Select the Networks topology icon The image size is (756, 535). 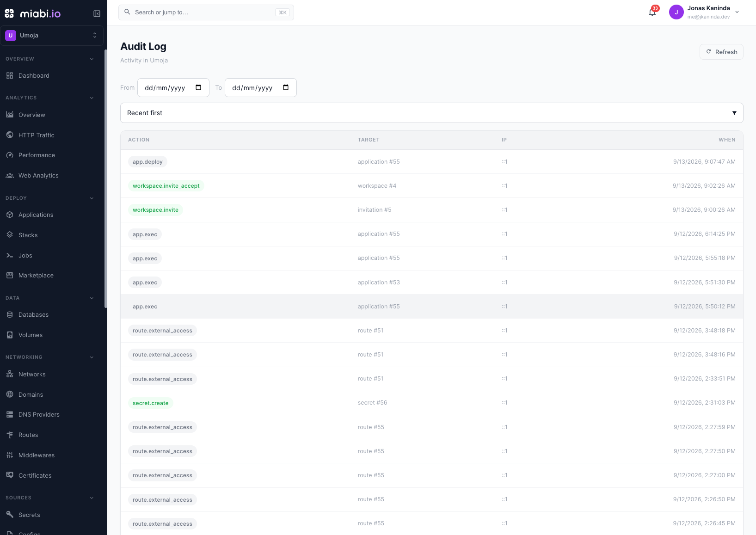point(10,374)
